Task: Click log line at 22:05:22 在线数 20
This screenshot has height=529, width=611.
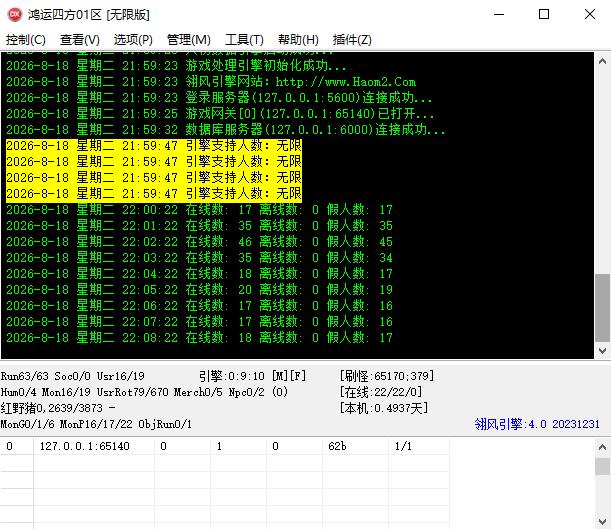Action: tap(200, 290)
